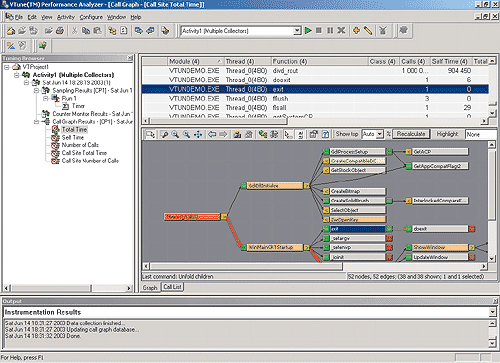Click the print icon in main toolbar
Image resolution: width=500 pixels, height=363 pixels.
point(60,31)
